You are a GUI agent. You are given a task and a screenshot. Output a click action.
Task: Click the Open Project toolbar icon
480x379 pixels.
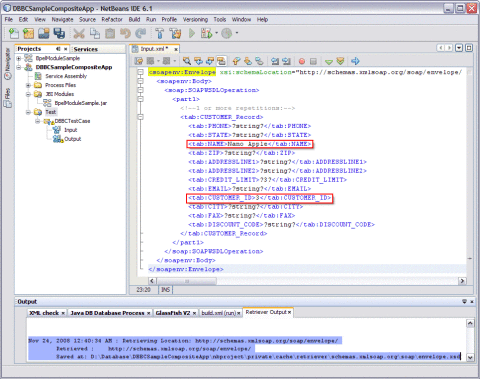point(44,33)
